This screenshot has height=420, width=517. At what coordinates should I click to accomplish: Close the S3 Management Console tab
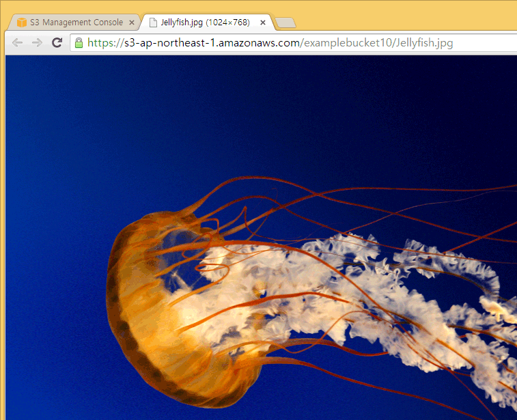point(132,23)
